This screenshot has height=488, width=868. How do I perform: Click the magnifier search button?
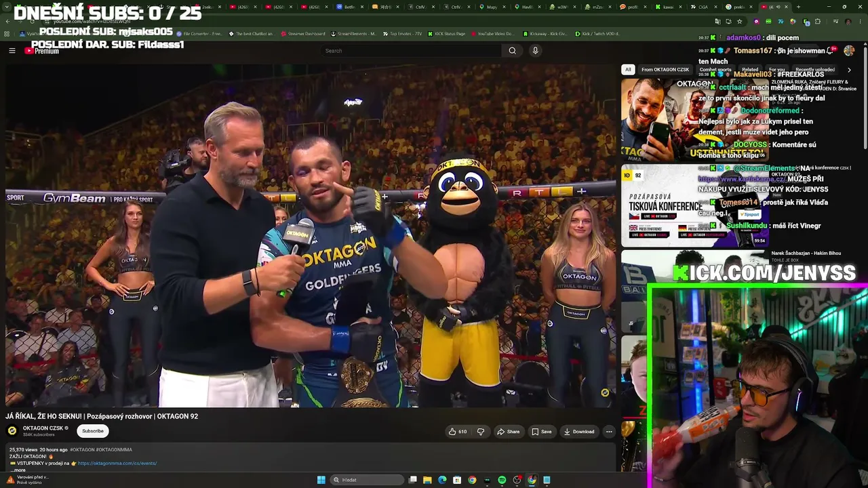pyautogui.click(x=513, y=51)
